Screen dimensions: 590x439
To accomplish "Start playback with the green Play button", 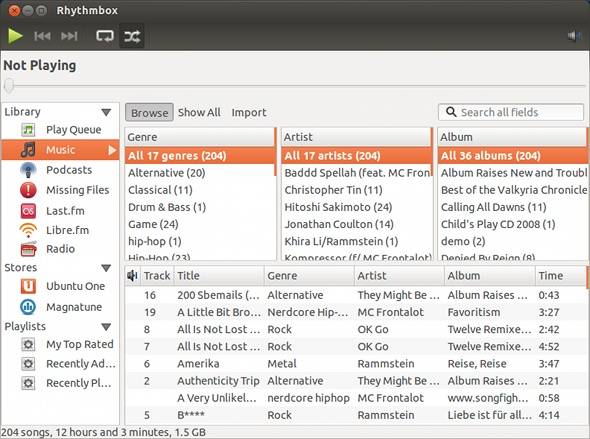I will coord(15,36).
